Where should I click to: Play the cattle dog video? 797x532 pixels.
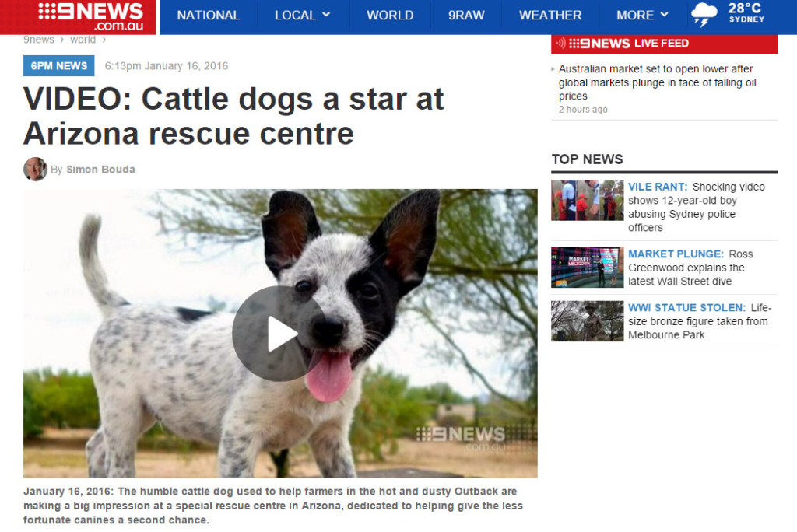(x=280, y=334)
